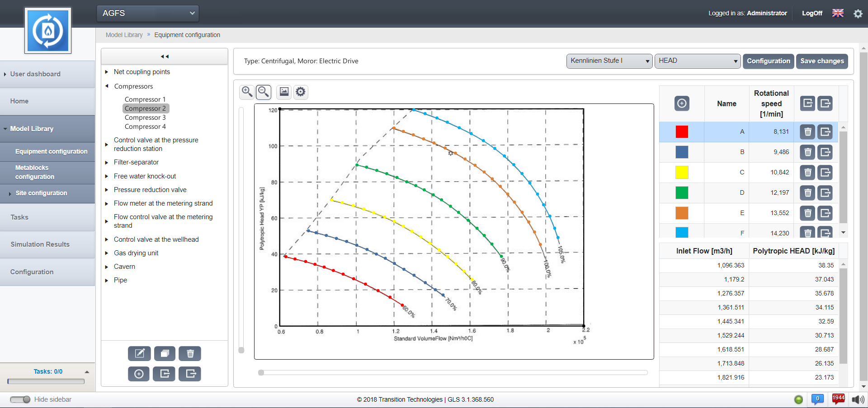Add new curve with plus icon
Image resolution: width=868 pixels, height=408 pixels.
[x=682, y=103]
